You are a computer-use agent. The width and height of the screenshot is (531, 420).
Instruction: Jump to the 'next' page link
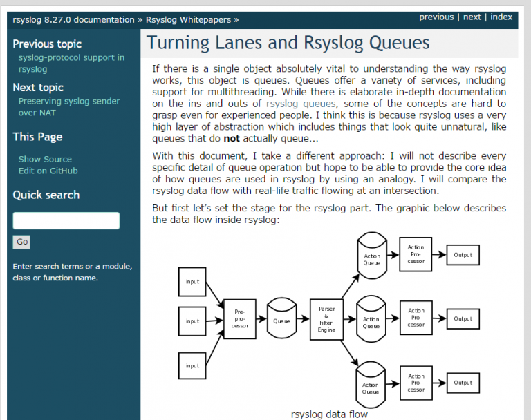(x=472, y=17)
